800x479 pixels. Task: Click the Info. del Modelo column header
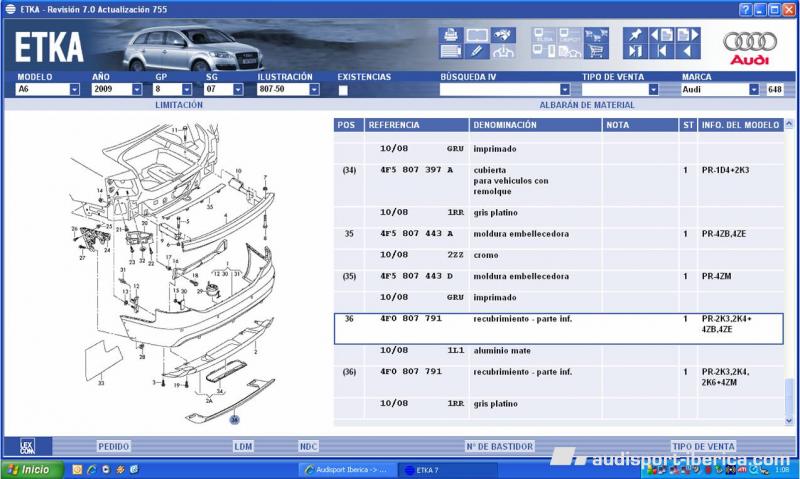tap(741, 125)
